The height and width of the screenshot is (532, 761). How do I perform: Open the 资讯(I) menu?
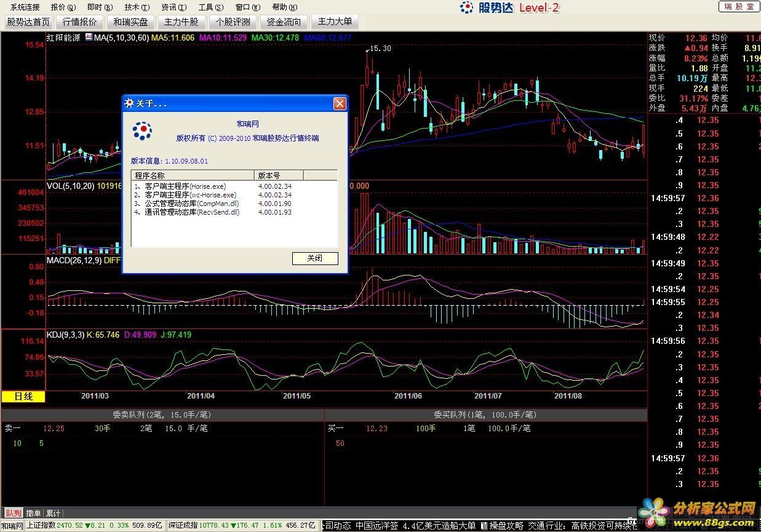coord(173,7)
